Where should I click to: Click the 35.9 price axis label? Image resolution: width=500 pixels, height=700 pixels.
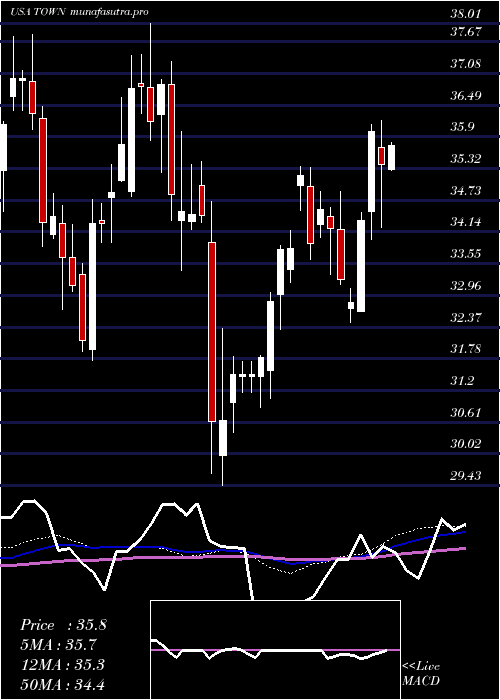click(x=462, y=127)
